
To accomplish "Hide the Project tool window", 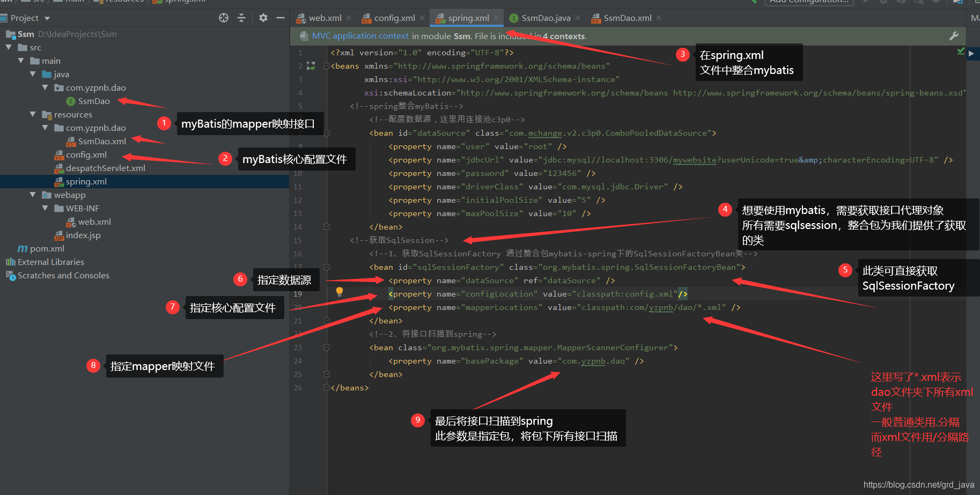I will 280,18.
